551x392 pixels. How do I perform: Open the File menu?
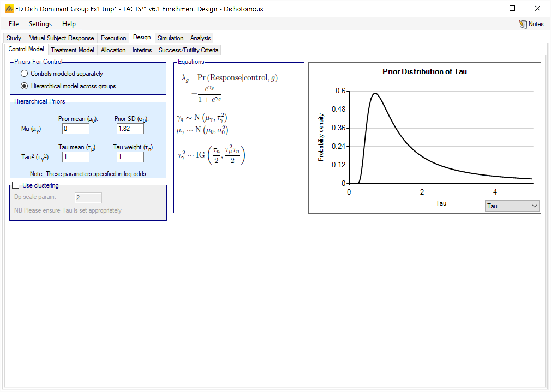14,24
